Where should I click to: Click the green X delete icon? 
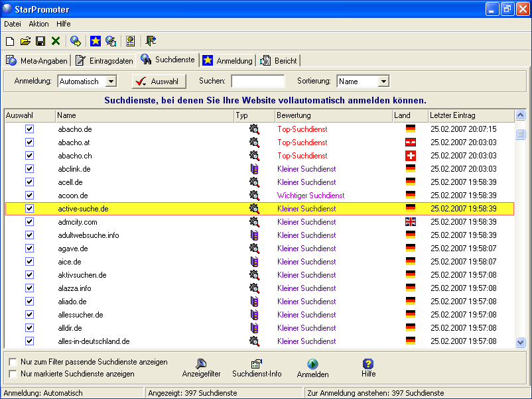click(x=56, y=41)
